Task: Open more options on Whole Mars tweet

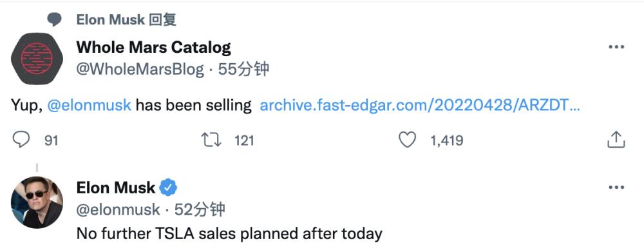Action: pyautogui.click(x=616, y=47)
